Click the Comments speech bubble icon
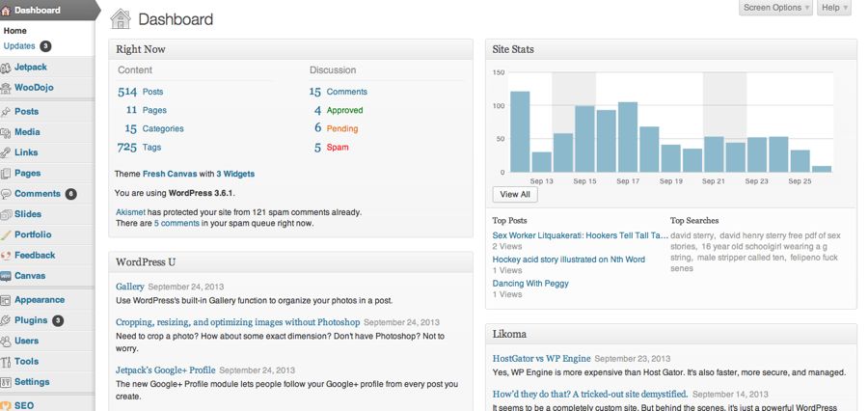 pos(6,194)
